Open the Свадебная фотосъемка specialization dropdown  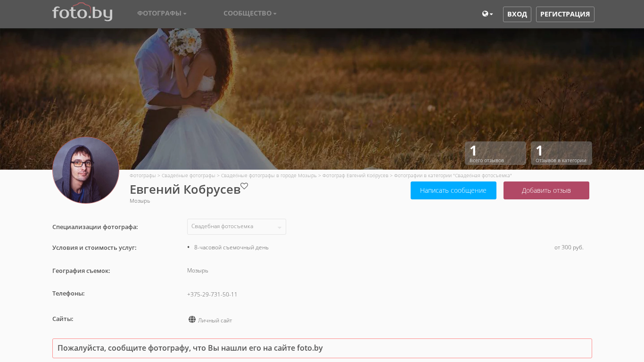[237, 227]
